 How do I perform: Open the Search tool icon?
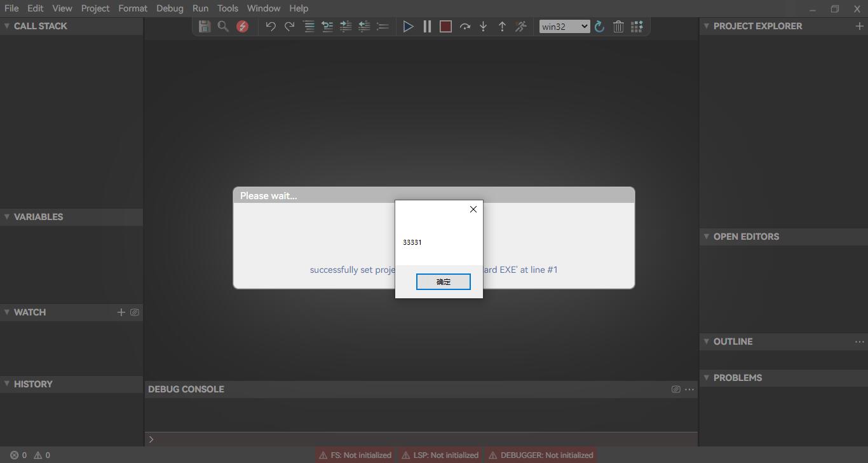point(223,26)
